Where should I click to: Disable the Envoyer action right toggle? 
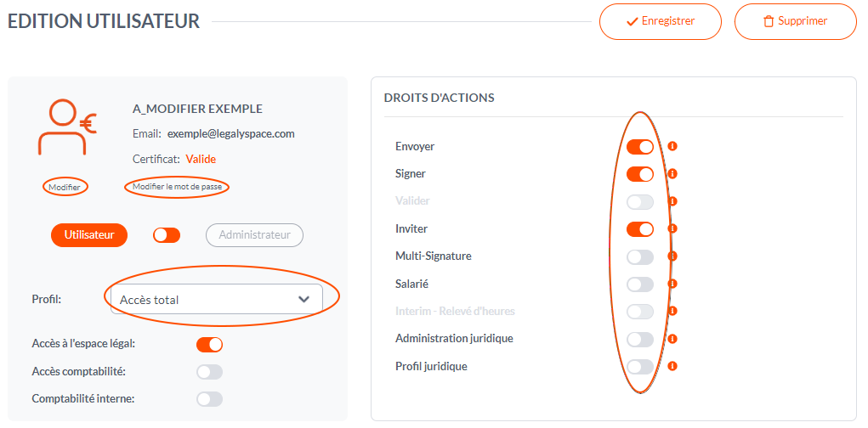pos(640,147)
